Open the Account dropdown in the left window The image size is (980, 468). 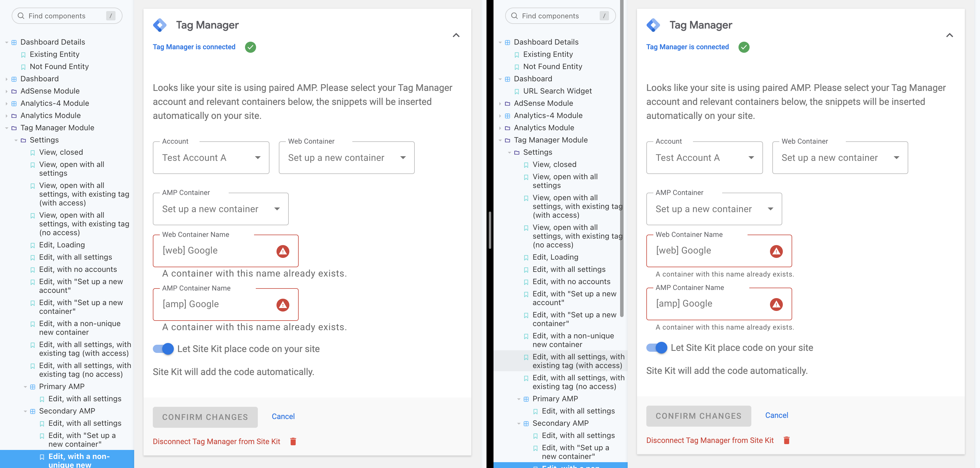pos(211,158)
